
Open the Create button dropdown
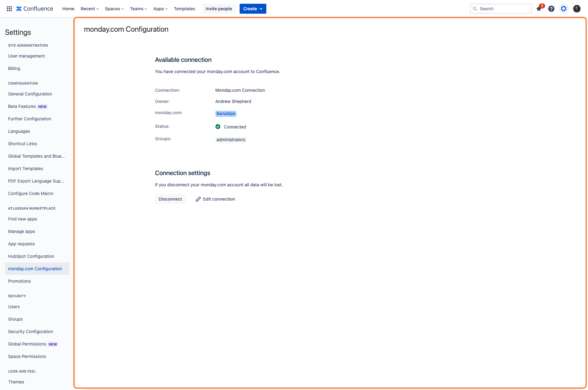point(253,9)
